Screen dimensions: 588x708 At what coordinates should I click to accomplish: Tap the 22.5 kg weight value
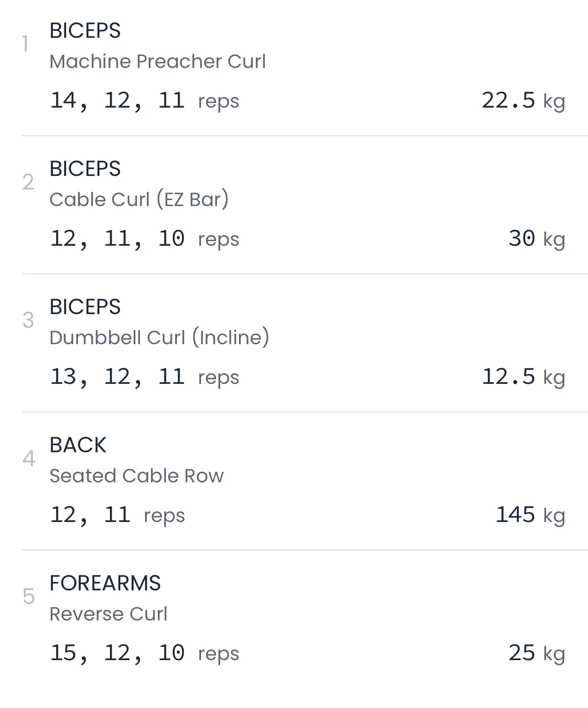coord(523,101)
